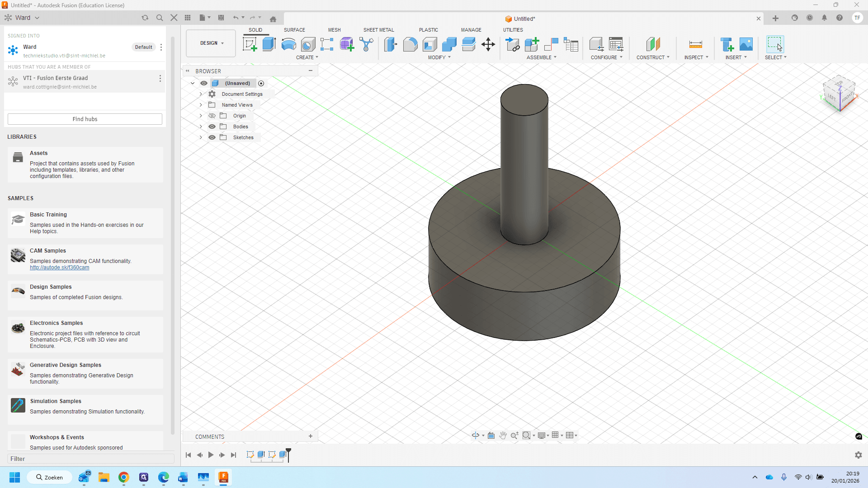Select the Revolve tool

(288, 44)
